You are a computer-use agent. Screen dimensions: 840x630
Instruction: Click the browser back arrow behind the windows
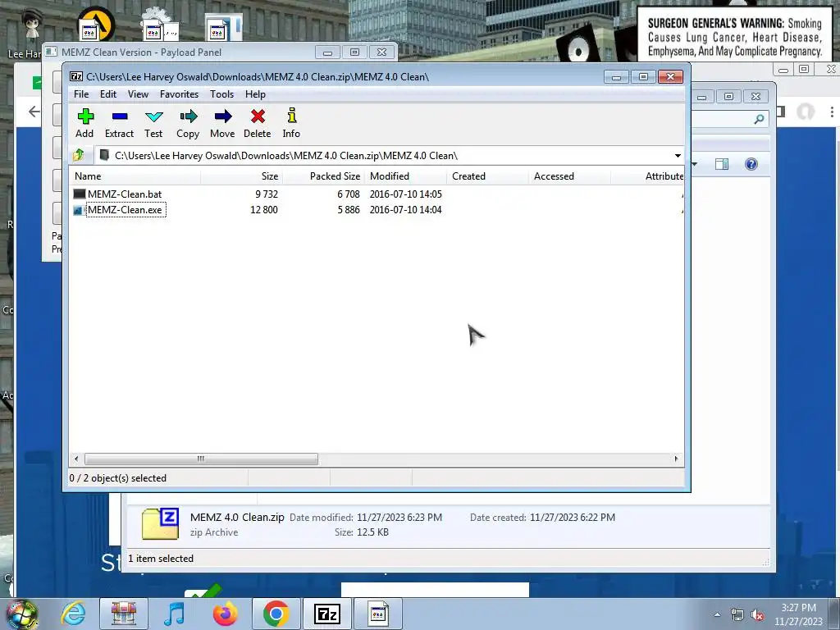point(34,112)
